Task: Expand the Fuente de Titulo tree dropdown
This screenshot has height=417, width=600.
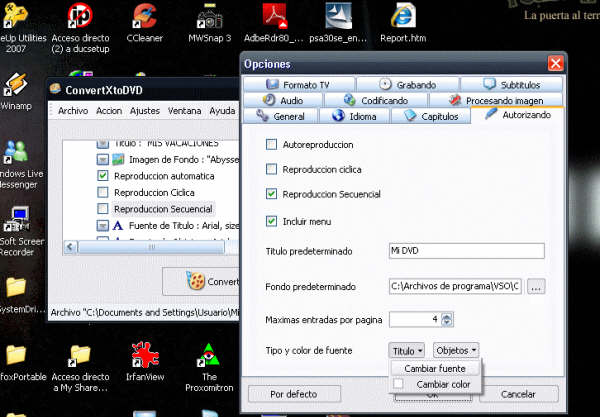Action: pyautogui.click(x=103, y=226)
